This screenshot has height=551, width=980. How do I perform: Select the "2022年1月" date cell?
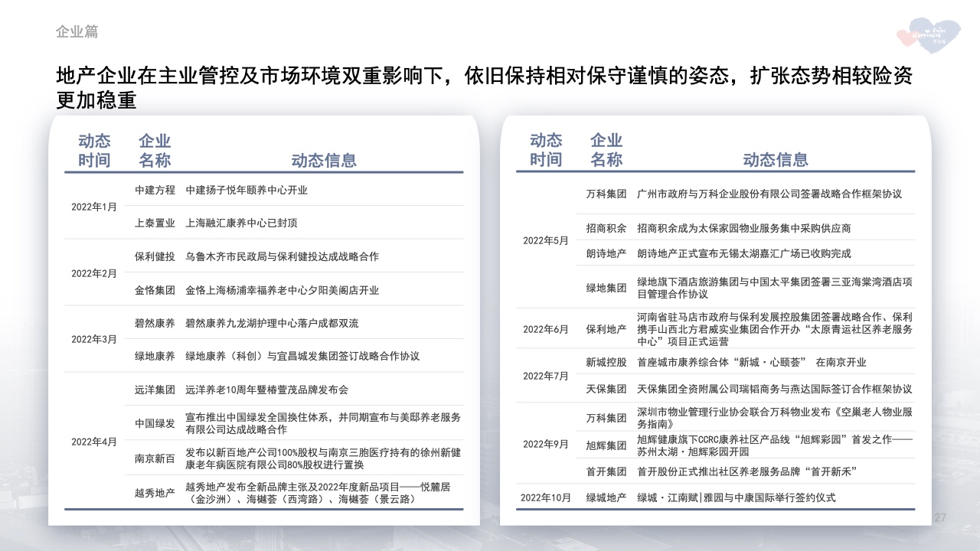(95, 207)
